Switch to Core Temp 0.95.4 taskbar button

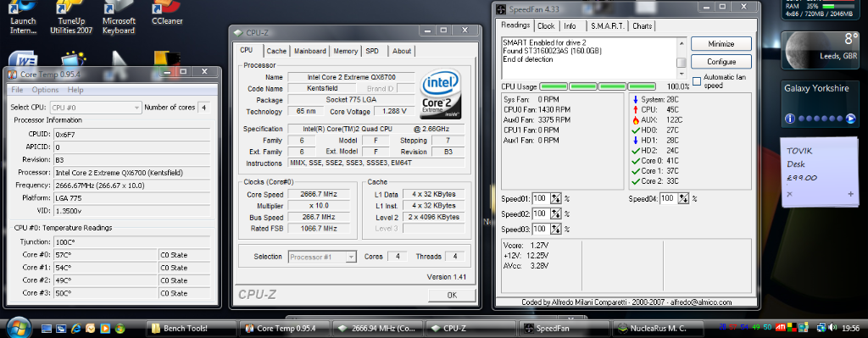(285, 328)
